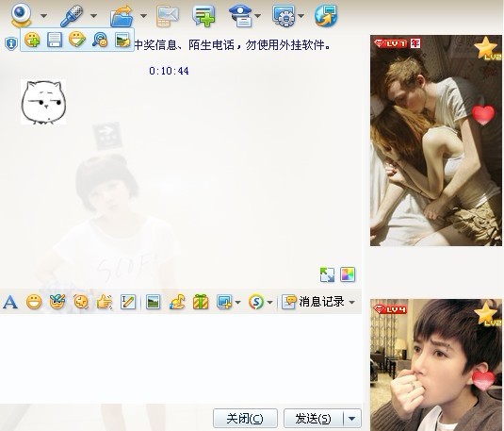
Task: Expand the webcam video options arrow
Action: pos(44,15)
